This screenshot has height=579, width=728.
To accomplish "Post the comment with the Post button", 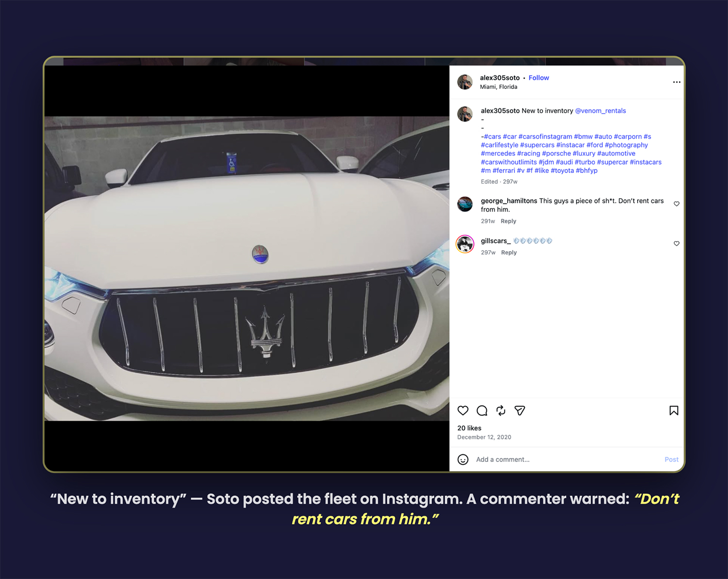I will (672, 460).
